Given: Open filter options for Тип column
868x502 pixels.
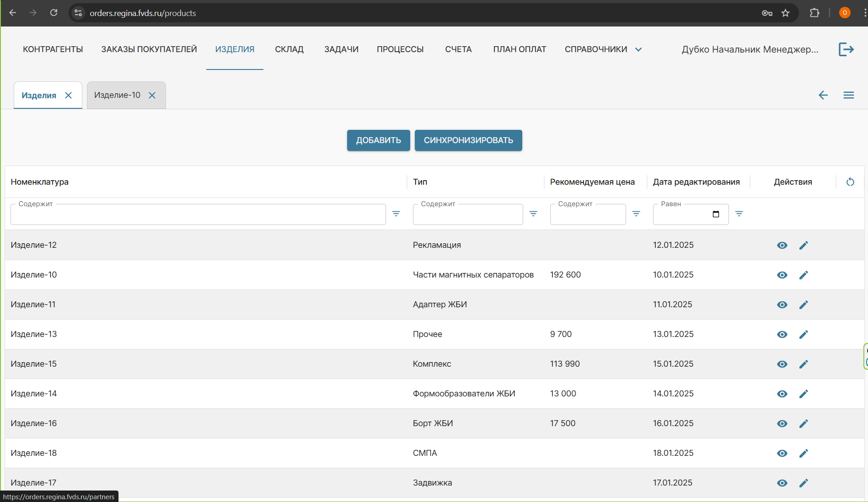Looking at the screenshot, I should tap(533, 214).
